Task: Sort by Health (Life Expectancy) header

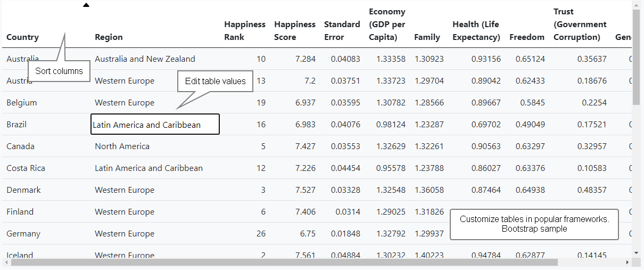Action: (x=476, y=31)
